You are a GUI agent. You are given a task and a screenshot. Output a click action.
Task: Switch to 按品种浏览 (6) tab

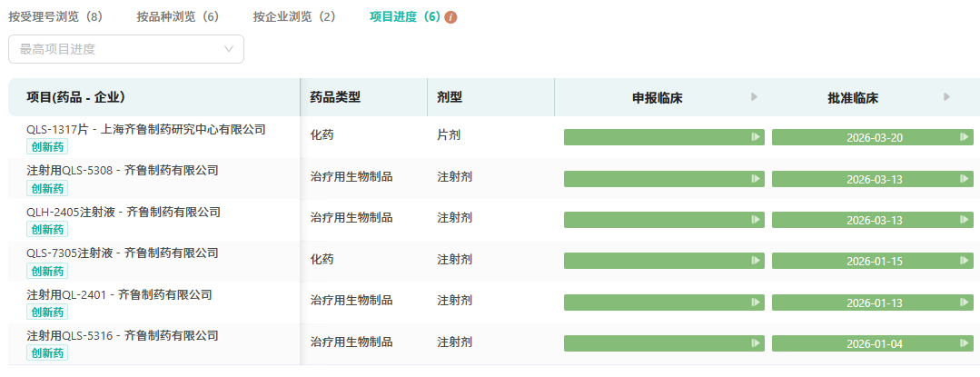pos(178,17)
